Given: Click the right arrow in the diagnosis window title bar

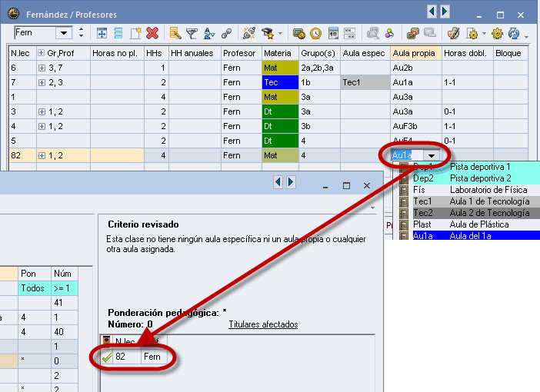Looking at the screenshot, I should pyautogui.click(x=291, y=181).
